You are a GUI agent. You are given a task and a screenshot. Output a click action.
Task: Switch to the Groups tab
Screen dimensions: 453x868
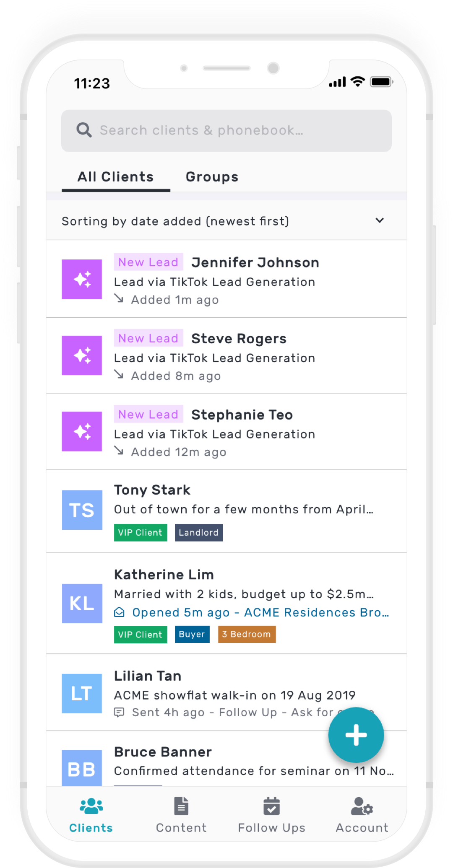point(212,177)
